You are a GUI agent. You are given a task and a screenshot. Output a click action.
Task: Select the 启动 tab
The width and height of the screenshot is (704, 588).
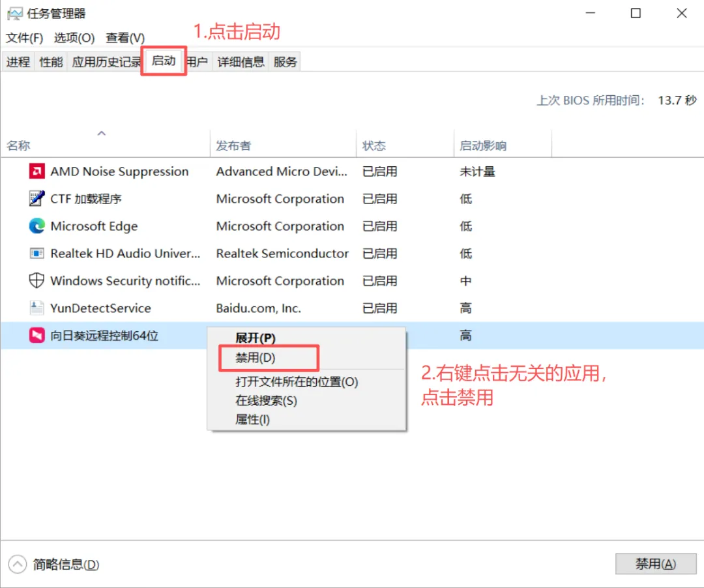coord(164,61)
